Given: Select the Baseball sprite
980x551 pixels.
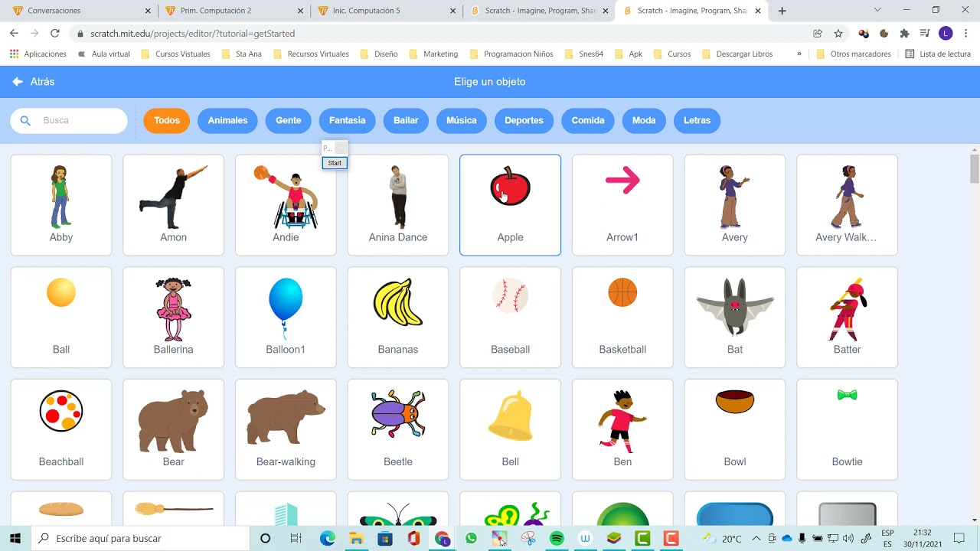Looking at the screenshot, I should click(511, 318).
